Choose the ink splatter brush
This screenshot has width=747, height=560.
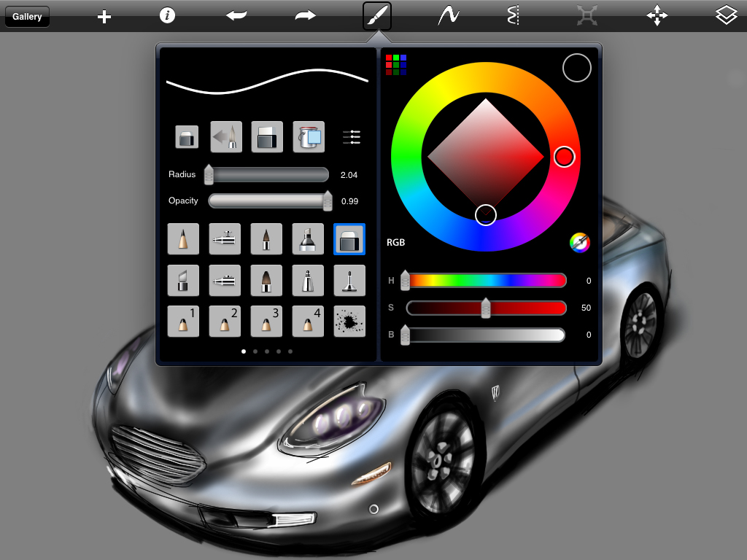(x=349, y=321)
